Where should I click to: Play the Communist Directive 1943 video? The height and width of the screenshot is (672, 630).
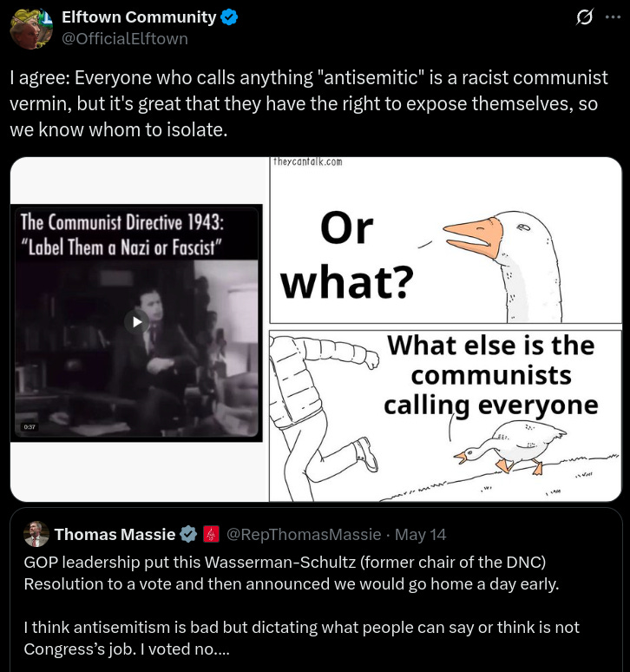(x=136, y=322)
